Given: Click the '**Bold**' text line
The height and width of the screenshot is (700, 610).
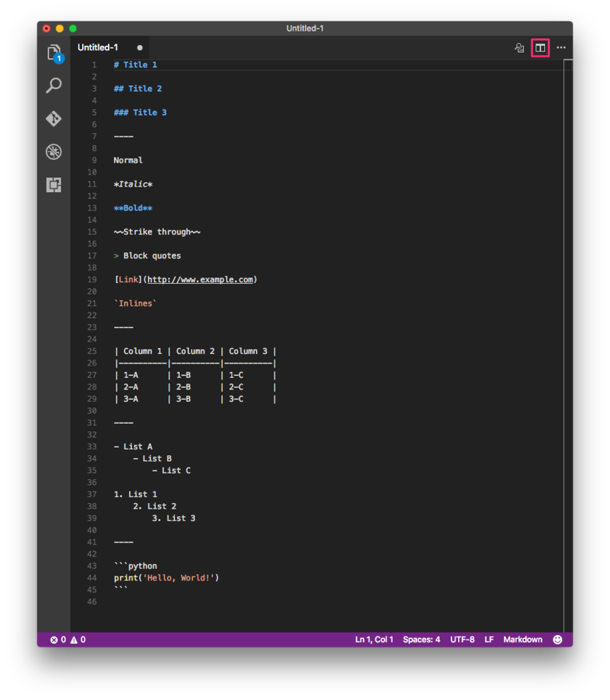Looking at the screenshot, I should (133, 208).
